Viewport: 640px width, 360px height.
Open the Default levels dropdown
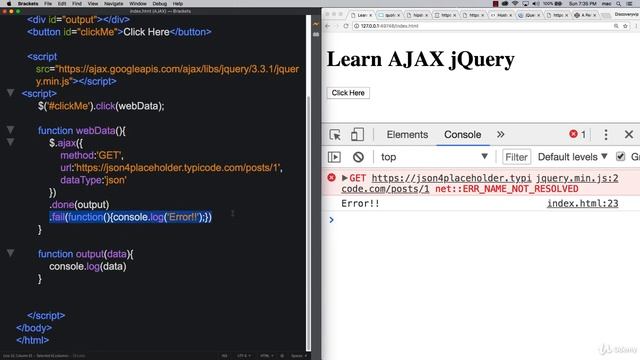click(572, 157)
